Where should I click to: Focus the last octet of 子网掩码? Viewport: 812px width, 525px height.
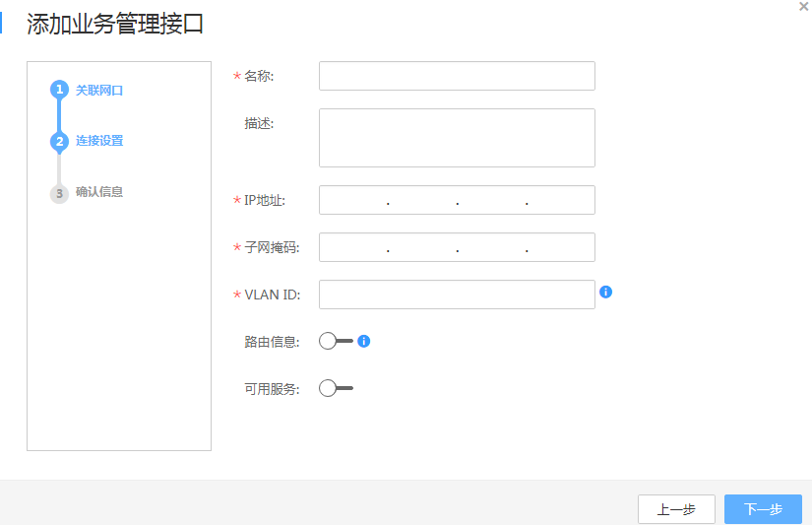coord(561,247)
